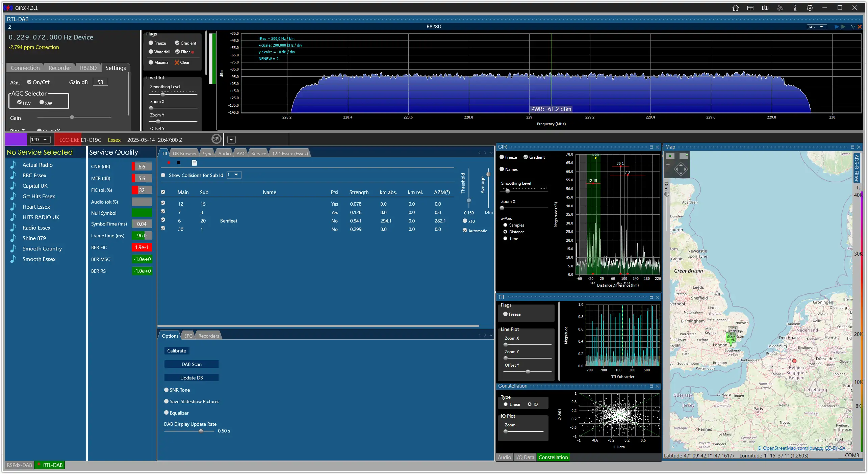Click the DAB Scan button
The height and width of the screenshot is (474, 868).
[x=192, y=364]
